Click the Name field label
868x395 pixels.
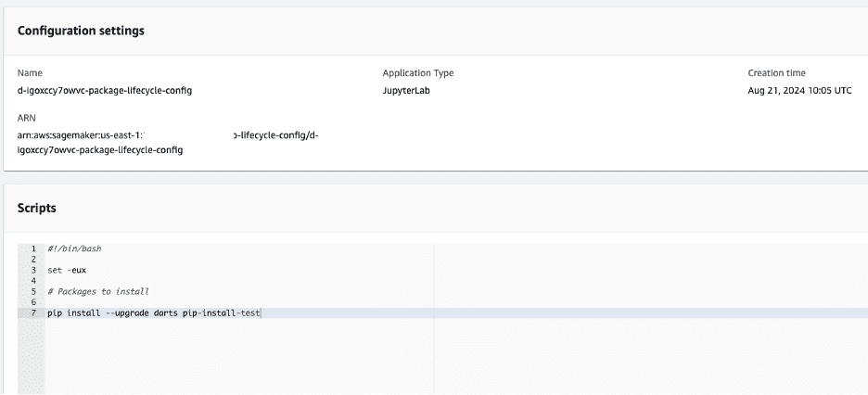tap(30, 72)
